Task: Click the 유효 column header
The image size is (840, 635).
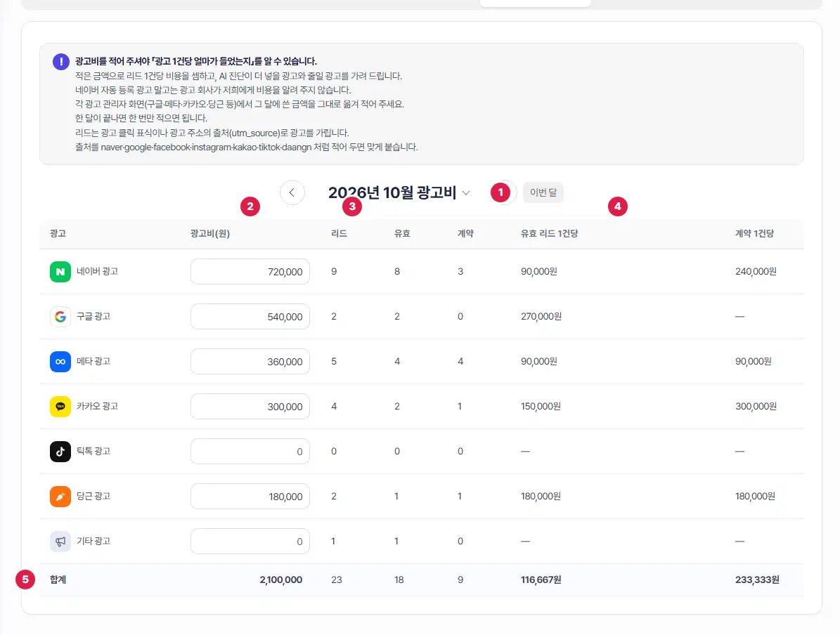Action: click(402, 233)
